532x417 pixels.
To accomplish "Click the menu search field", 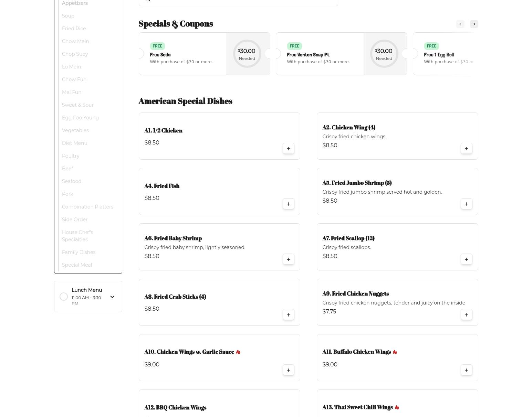I will point(238,2).
